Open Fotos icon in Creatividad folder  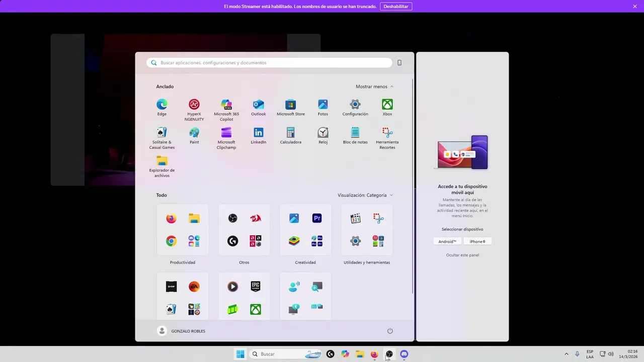[294, 218]
